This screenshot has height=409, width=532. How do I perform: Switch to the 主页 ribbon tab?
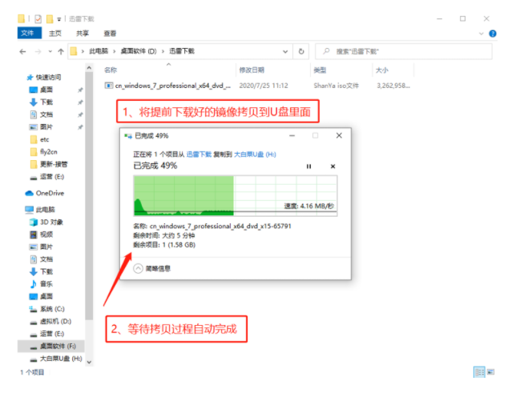click(x=55, y=33)
